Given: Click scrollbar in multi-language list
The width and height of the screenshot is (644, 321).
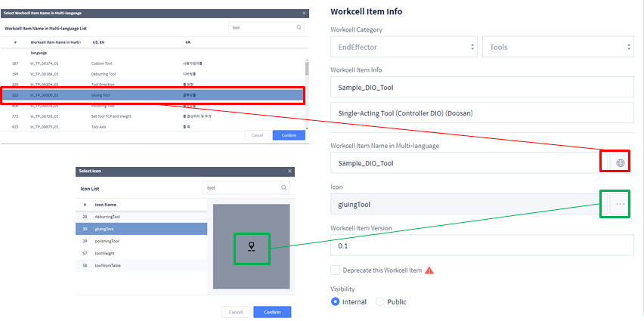Looking at the screenshot, I should (x=307, y=68).
